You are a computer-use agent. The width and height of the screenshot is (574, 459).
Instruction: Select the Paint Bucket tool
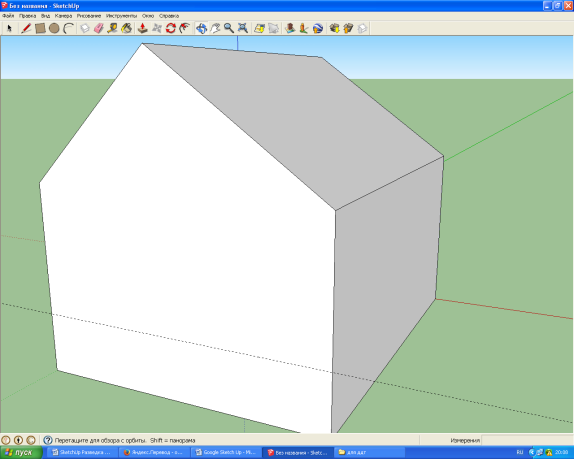click(127, 28)
